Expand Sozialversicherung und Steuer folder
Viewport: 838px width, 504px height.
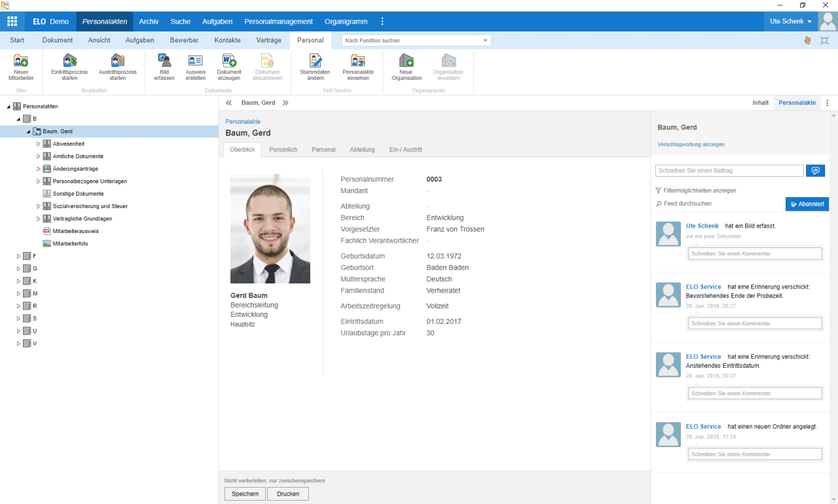click(x=38, y=206)
